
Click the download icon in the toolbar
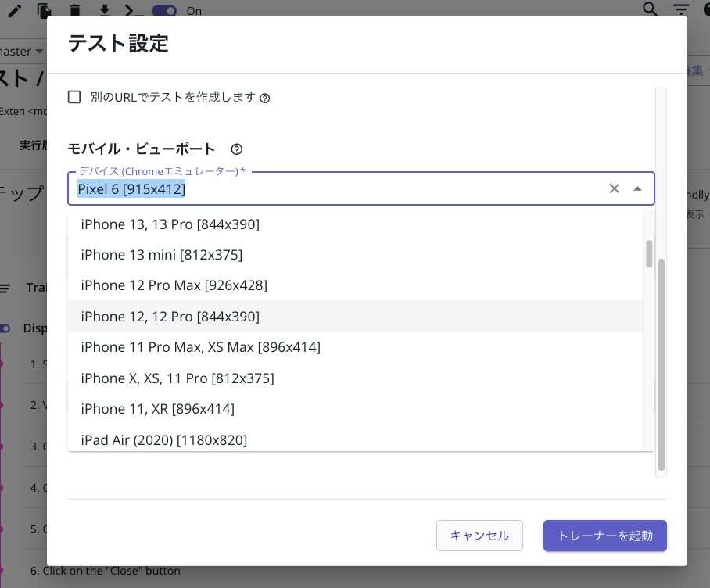point(104,8)
